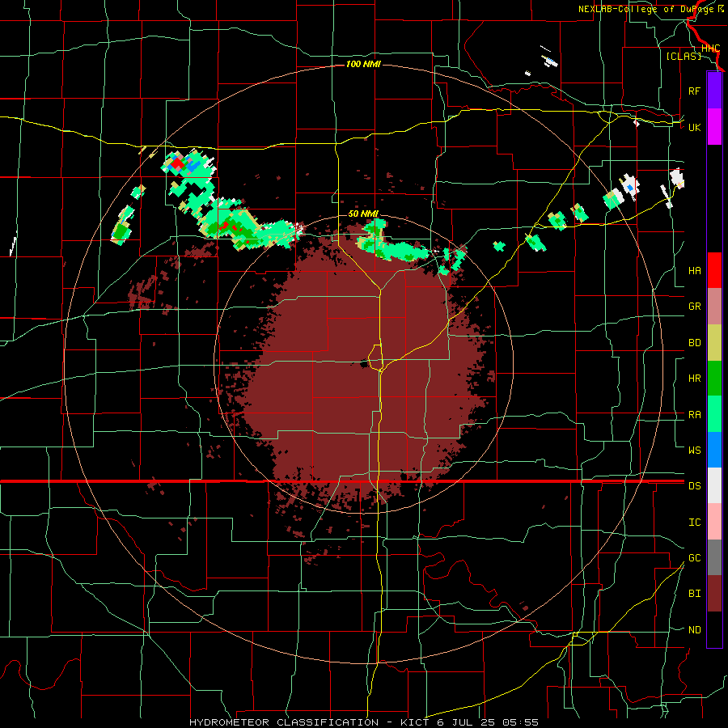
Task: Click the ND black legend swatch
Action: click(714, 629)
